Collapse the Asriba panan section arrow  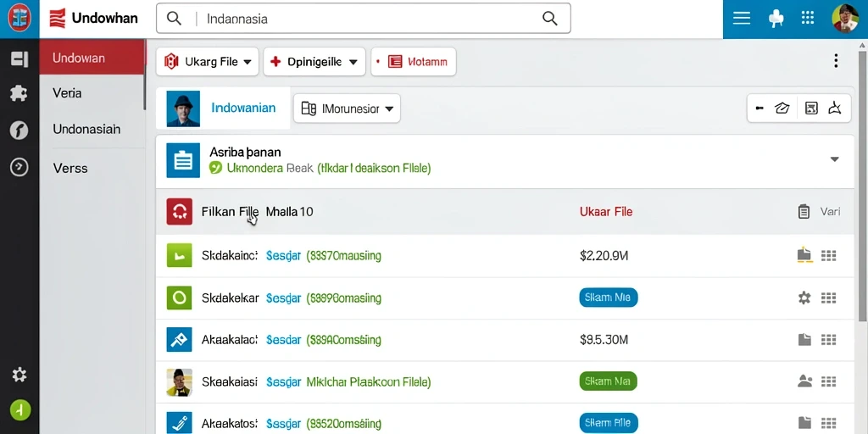click(835, 159)
